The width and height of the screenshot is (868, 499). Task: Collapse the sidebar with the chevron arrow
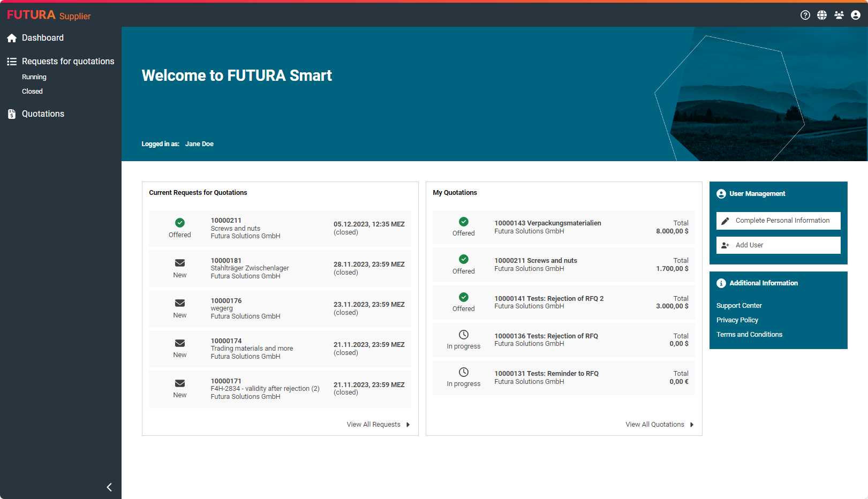pos(109,487)
